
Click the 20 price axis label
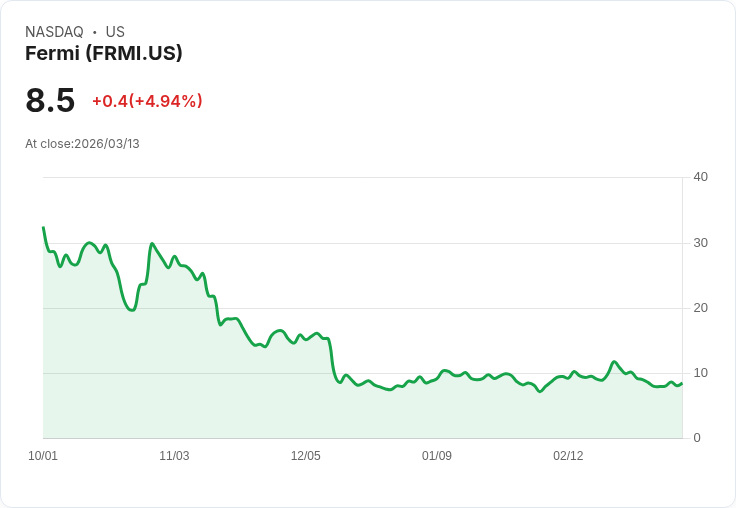[700, 307]
